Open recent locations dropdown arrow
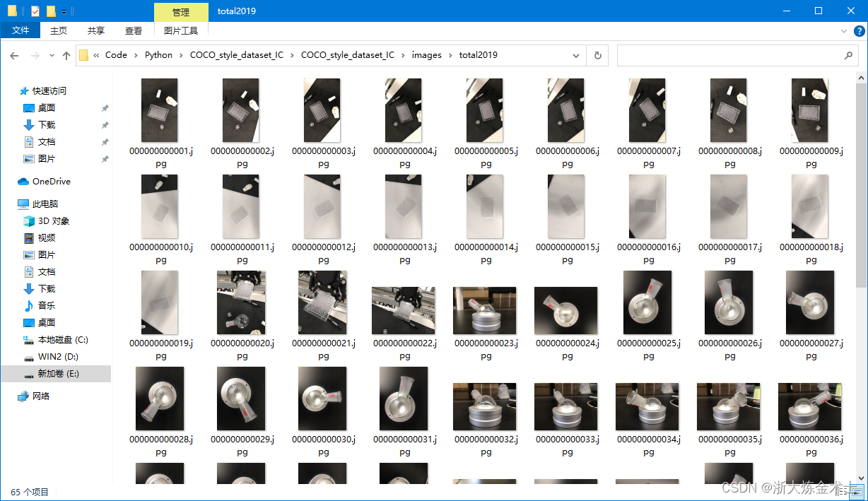The image size is (868, 501). pos(52,55)
